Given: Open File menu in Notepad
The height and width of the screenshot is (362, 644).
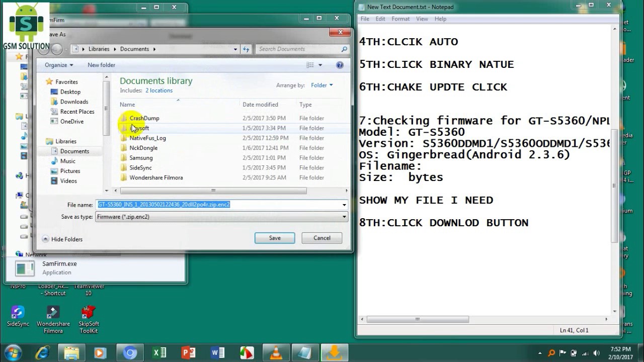Looking at the screenshot, I should click(365, 19).
